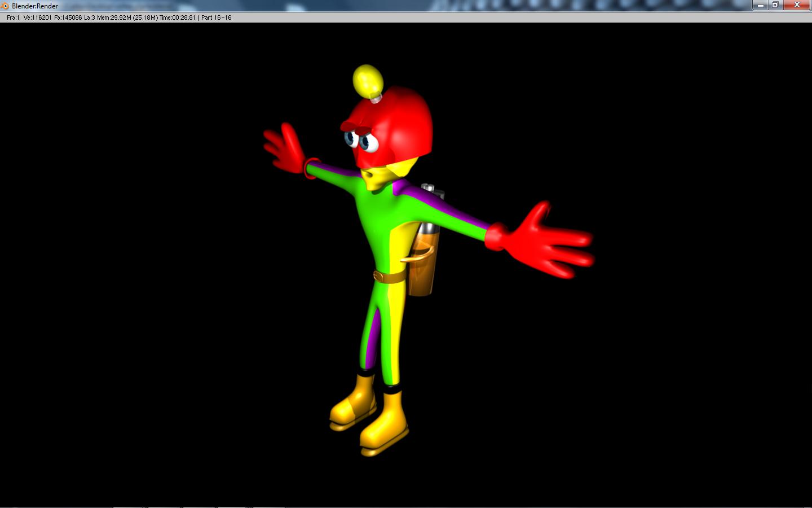Click the "La:3" lamp count
This screenshot has width=812, height=508.
pyautogui.click(x=89, y=17)
